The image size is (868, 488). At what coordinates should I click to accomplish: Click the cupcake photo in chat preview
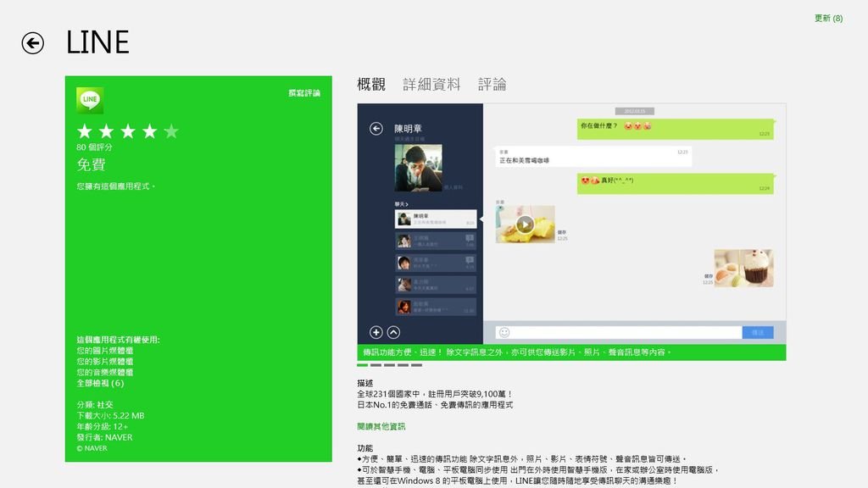743,268
